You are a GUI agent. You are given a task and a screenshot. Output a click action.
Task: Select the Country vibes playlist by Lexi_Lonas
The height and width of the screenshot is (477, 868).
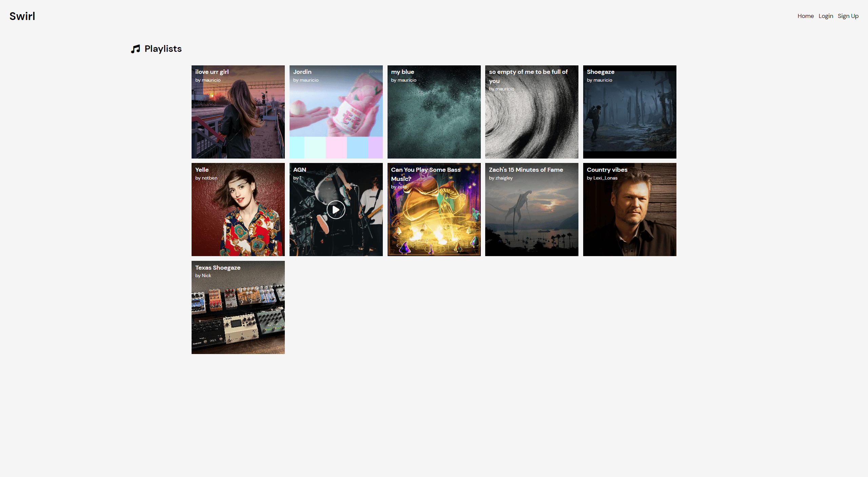point(629,209)
